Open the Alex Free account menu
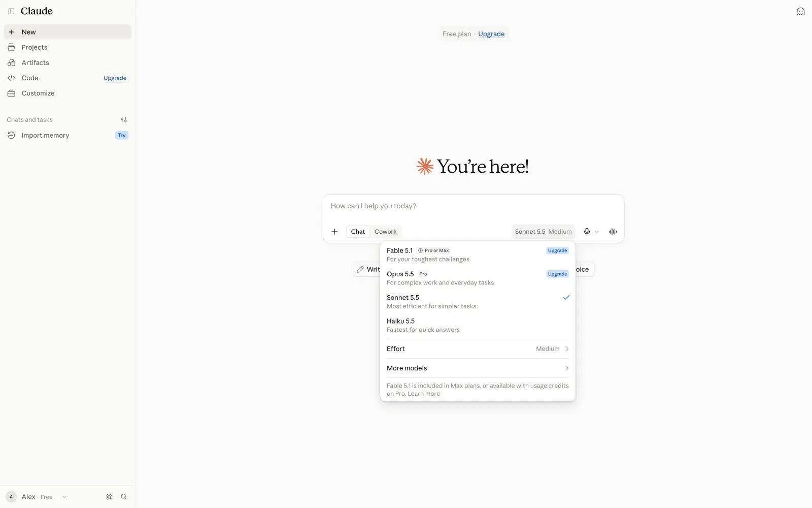Screen dimensions: 812x508 pyautogui.click(x=37, y=497)
